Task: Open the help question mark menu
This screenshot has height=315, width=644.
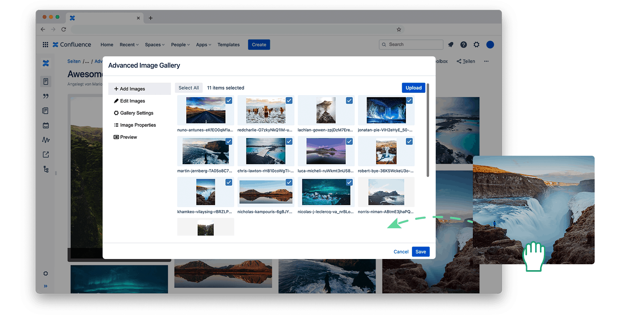Action: 463,44
